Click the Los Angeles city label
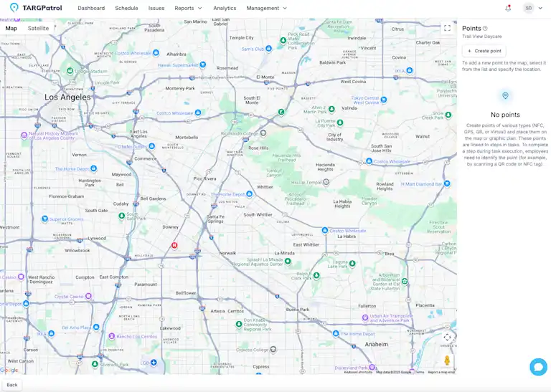 pos(67,97)
